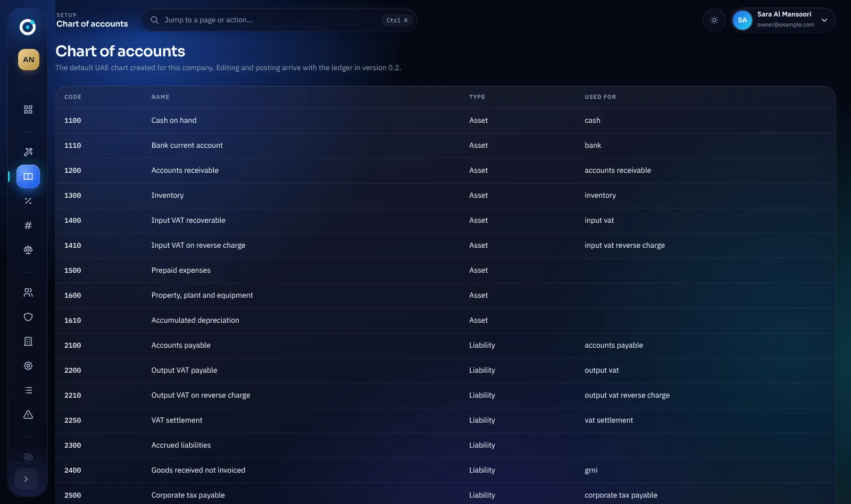The image size is (851, 504).
Task: Click the TYPE column header
Action: point(477,97)
